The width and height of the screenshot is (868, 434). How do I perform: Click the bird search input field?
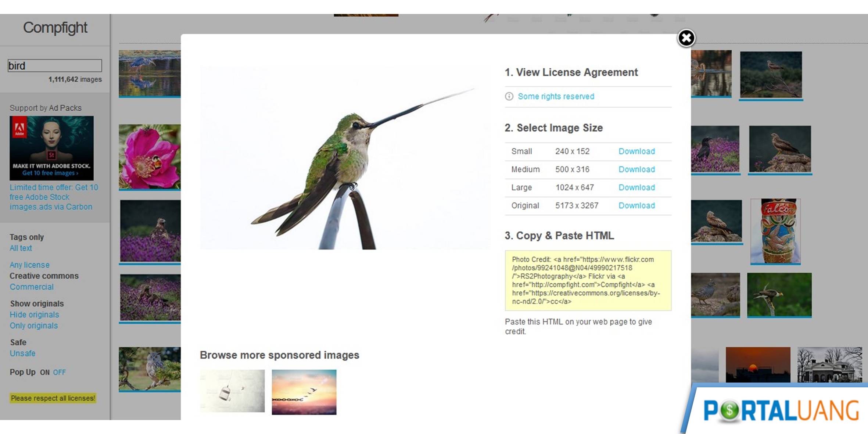pyautogui.click(x=54, y=66)
